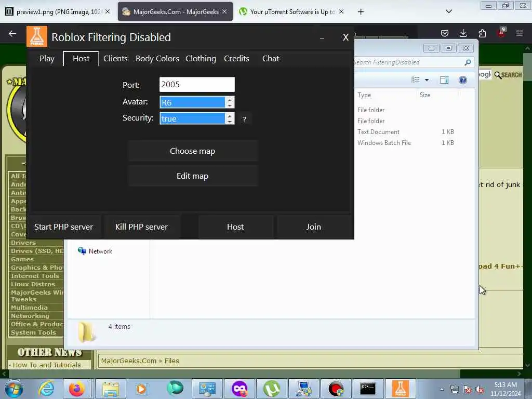532x399 pixels.
Task: Start the PHP server
Action: [x=63, y=227]
